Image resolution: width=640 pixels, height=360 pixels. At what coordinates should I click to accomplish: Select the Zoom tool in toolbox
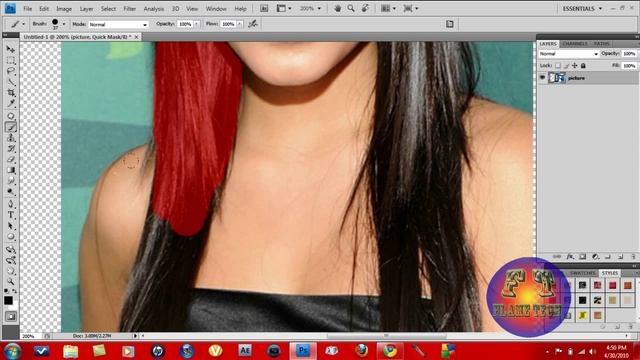[x=11, y=282]
